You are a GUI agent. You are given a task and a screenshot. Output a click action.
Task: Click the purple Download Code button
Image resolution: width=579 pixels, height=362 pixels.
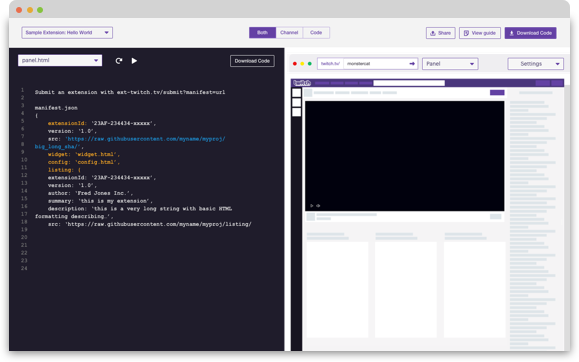pos(530,33)
